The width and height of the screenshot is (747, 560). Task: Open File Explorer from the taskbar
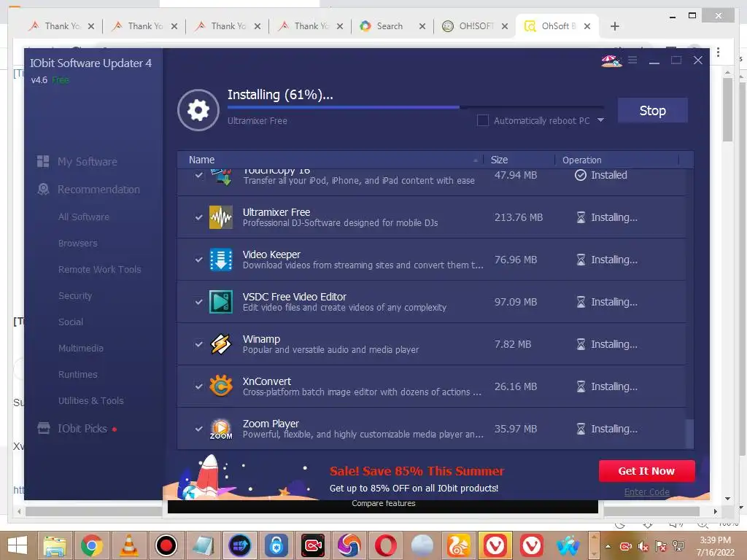pos(55,545)
